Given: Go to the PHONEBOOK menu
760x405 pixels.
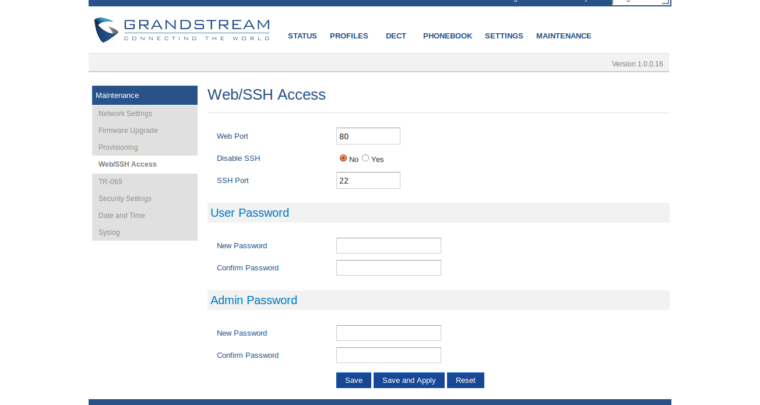Looking at the screenshot, I should pos(447,36).
